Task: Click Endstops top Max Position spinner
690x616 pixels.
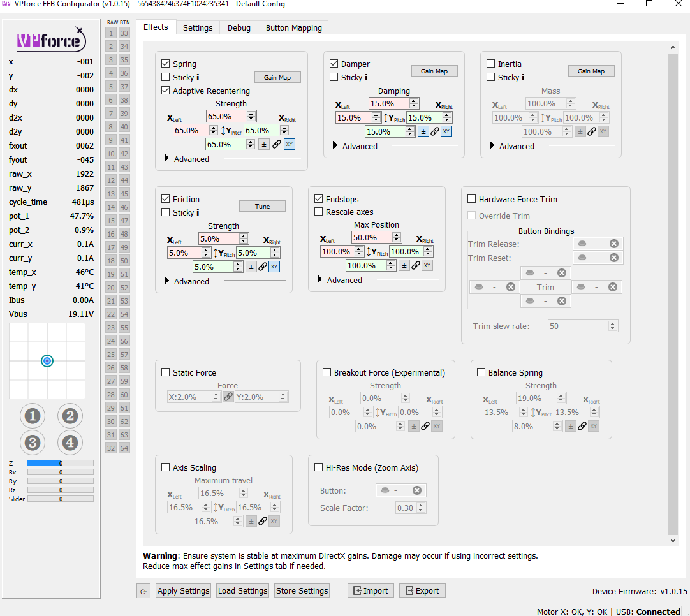Action: (397, 238)
